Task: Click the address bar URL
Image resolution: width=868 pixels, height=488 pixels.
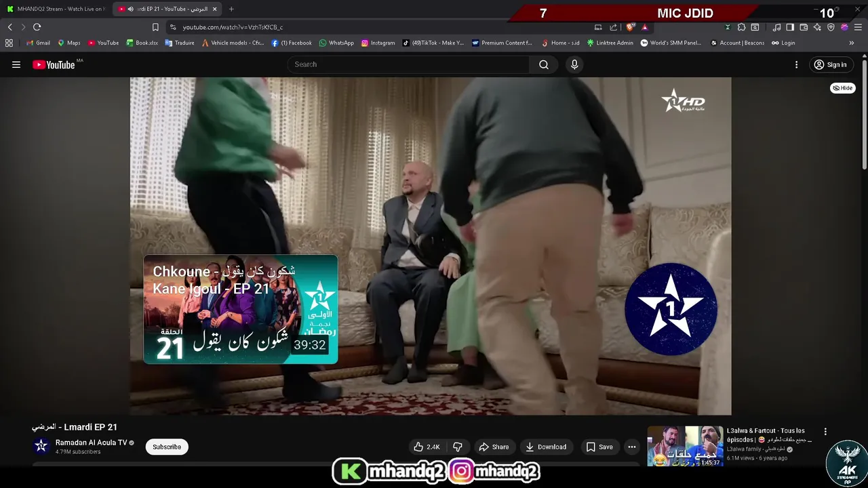Action: tap(233, 27)
